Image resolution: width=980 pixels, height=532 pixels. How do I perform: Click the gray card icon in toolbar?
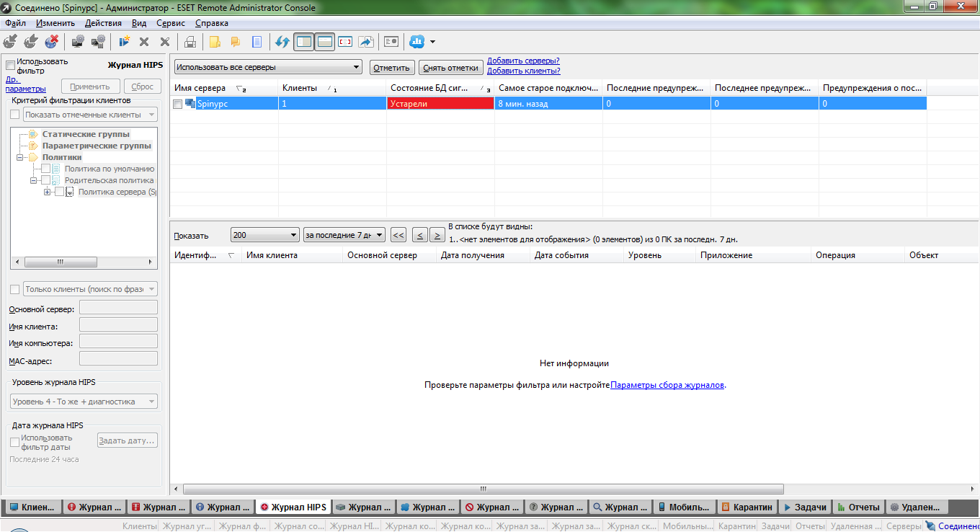(391, 42)
